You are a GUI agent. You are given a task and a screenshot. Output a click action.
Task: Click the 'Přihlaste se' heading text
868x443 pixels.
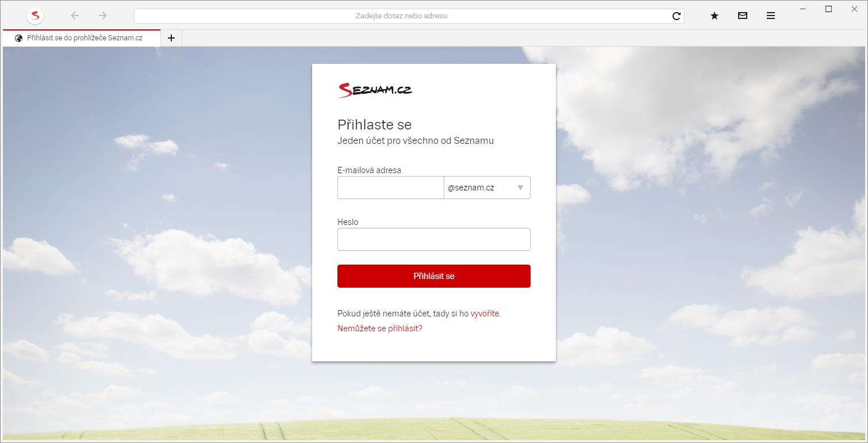pos(375,125)
